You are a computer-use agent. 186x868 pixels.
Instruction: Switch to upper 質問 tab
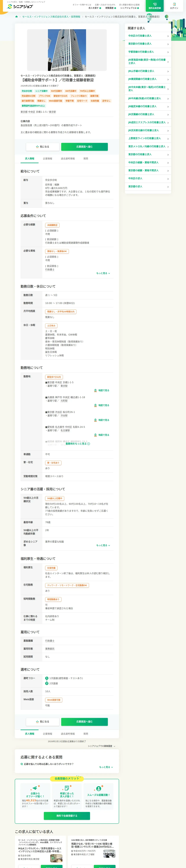click(x=86, y=159)
